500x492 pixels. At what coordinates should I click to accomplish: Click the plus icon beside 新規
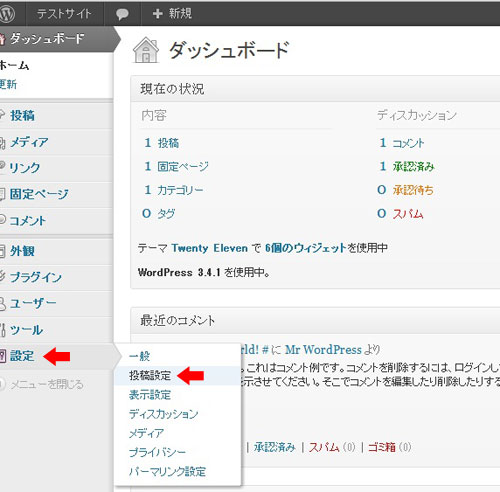click(157, 14)
